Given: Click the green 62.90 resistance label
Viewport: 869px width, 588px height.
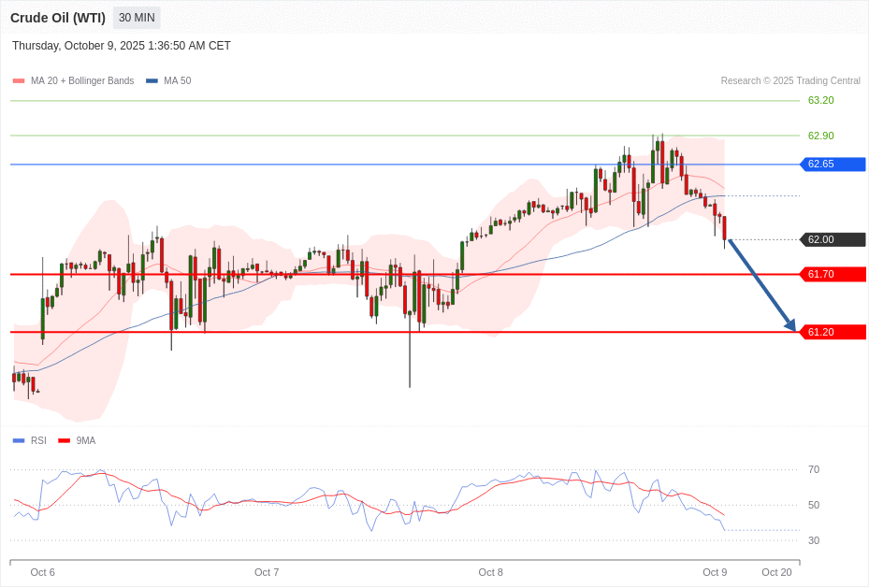Looking at the screenshot, I should click(x=820, y=136).
